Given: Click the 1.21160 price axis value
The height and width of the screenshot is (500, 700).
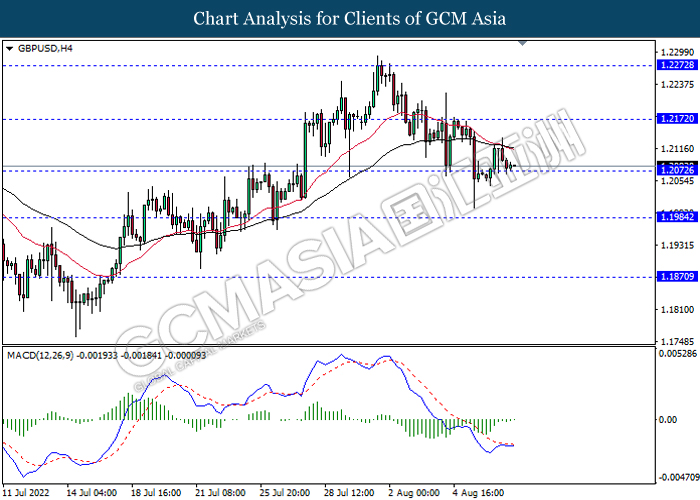Looking at the screenshot, I should (677, 149).
